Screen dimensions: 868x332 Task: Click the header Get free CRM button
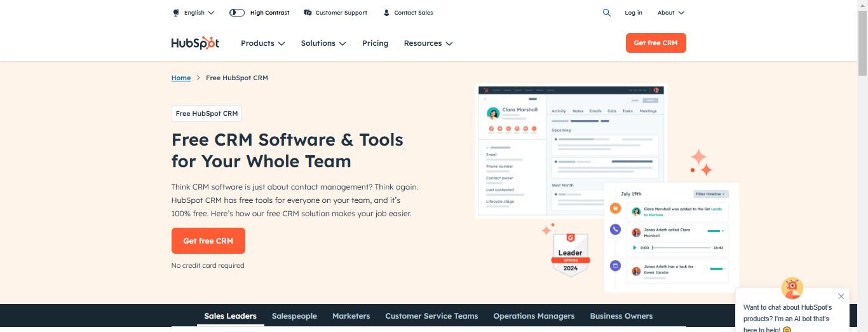coord(656,43)
